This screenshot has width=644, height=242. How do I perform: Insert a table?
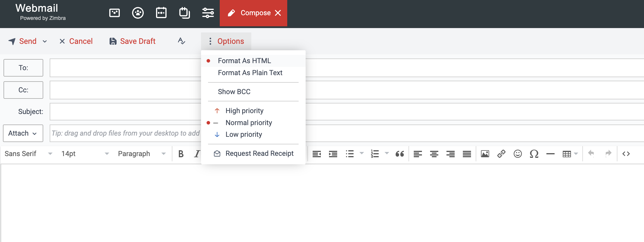click(x=567, y=154)
